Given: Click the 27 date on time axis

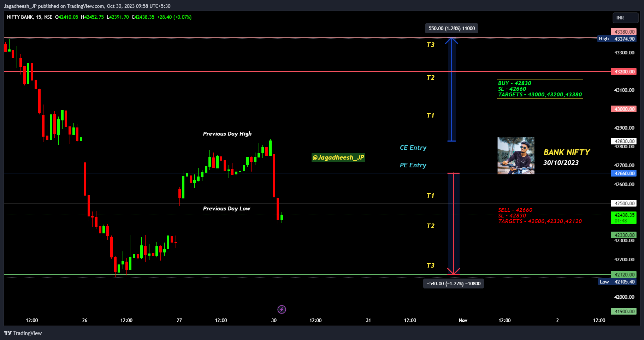Looking at the screenshot, I should pos(179,320).
